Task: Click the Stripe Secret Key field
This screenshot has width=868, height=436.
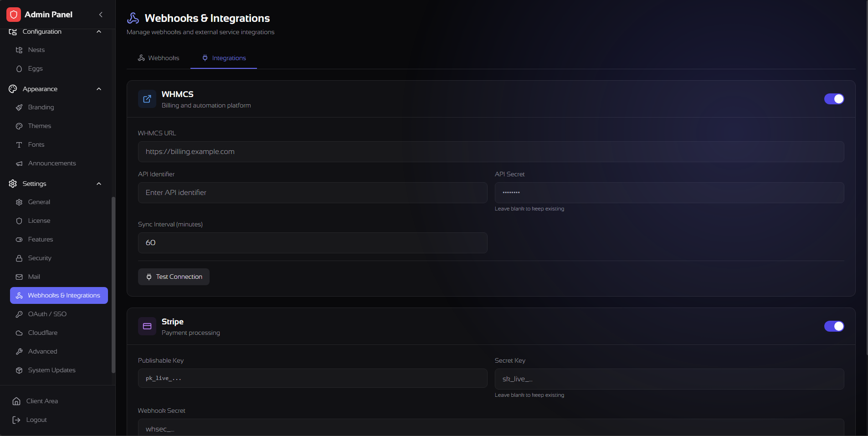Action: pyautogui.click(x=669, y=379)
